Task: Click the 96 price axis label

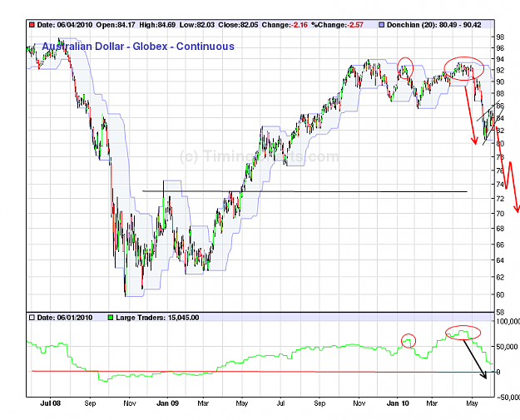Action: click(x=500, y=48)
